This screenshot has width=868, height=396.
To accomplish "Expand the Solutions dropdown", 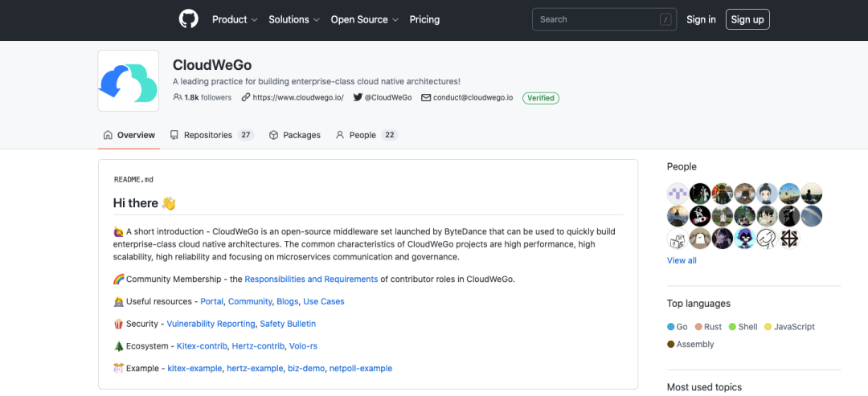I will pos(294,19).
